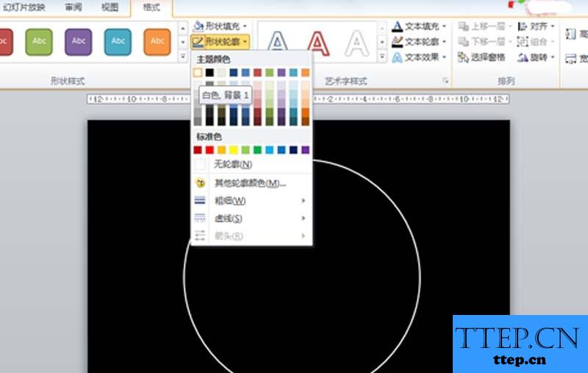Open the 文本效果 text effects dropdown
Viewport: 588px width, 373px height.
click(x=419, y=57)
